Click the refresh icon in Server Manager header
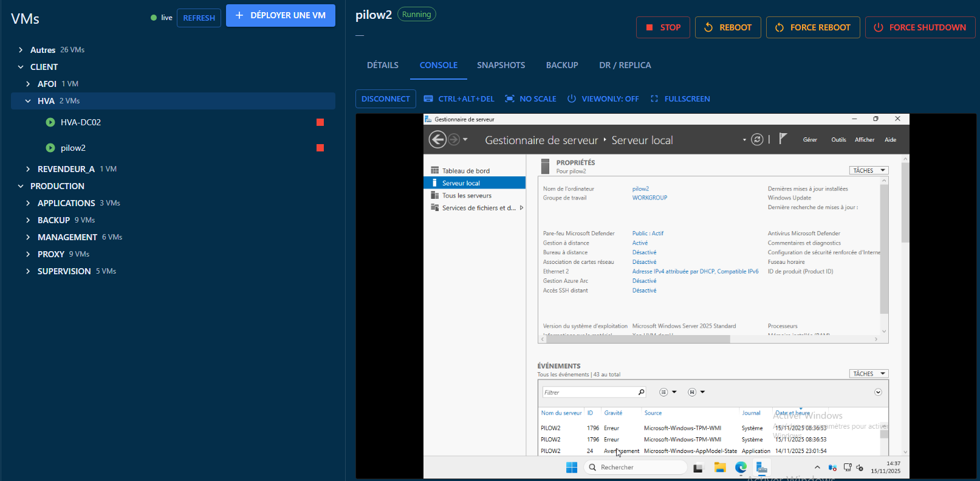Screen dimensions: 980x481 (757, 139)
